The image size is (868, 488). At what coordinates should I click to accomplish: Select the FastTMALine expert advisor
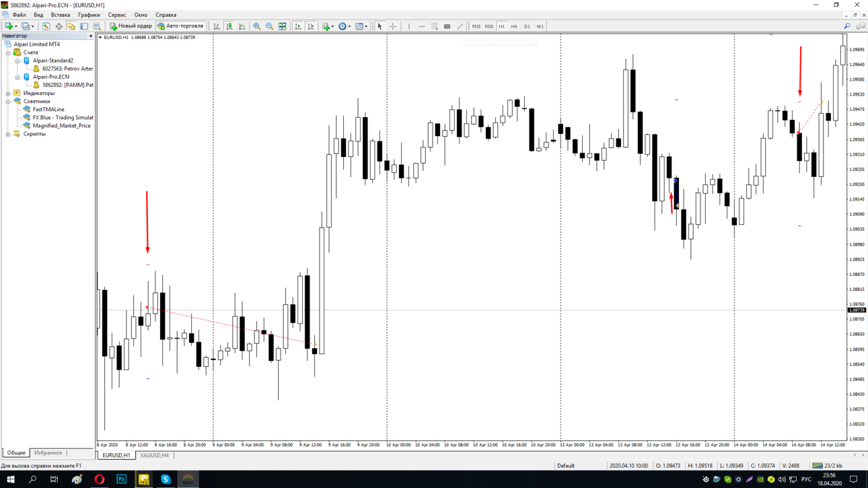pos(48,110)
